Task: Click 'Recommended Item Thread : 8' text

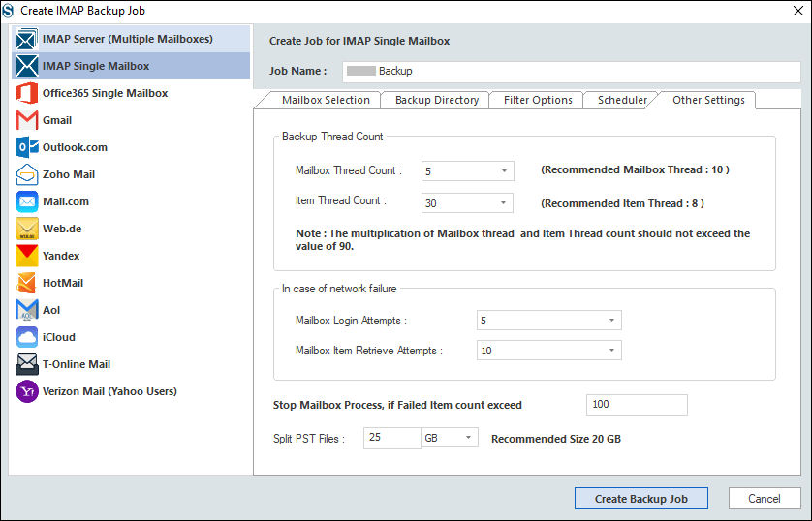Action: (622, 203)
